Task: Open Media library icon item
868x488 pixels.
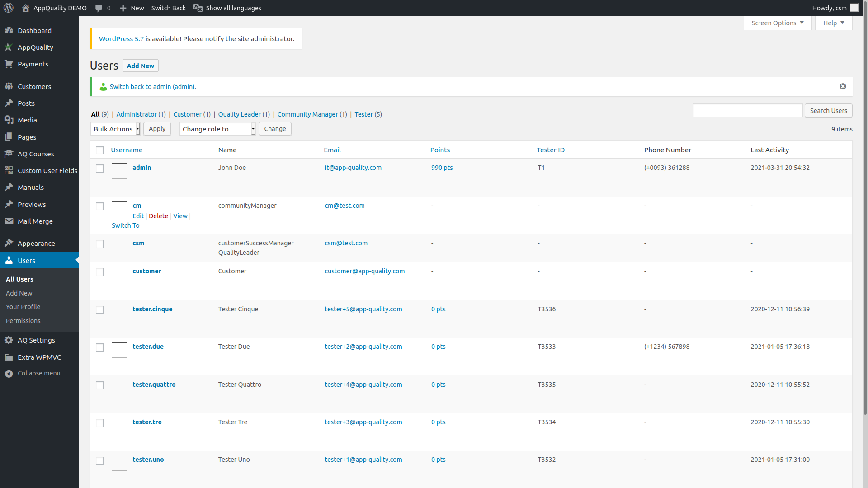Action: tap(9, 120)
